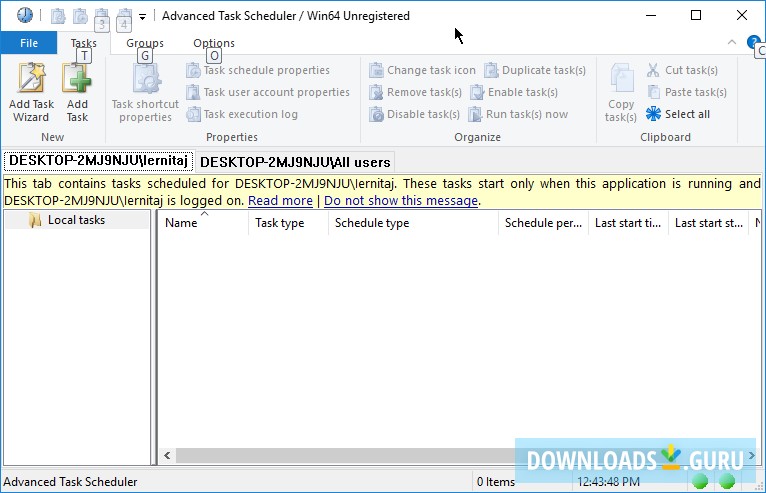Click the 0 Items status bar text
The image size is (766, 493).
click(x=495, y=482)
